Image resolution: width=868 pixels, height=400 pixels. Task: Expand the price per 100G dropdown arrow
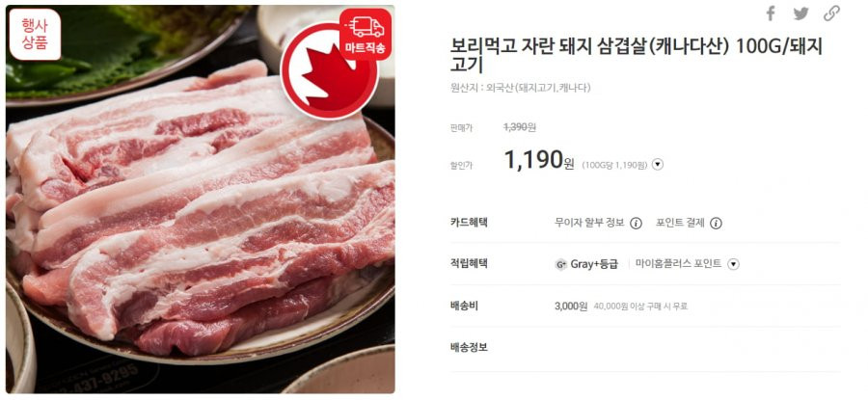(657, 164)
